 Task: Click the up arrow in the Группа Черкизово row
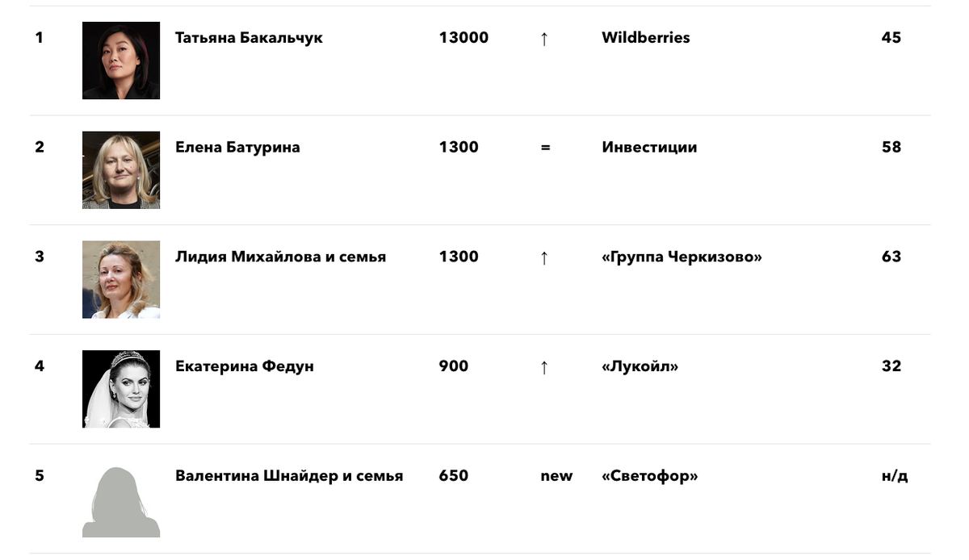pyautogui.click(x=544, y=257)
